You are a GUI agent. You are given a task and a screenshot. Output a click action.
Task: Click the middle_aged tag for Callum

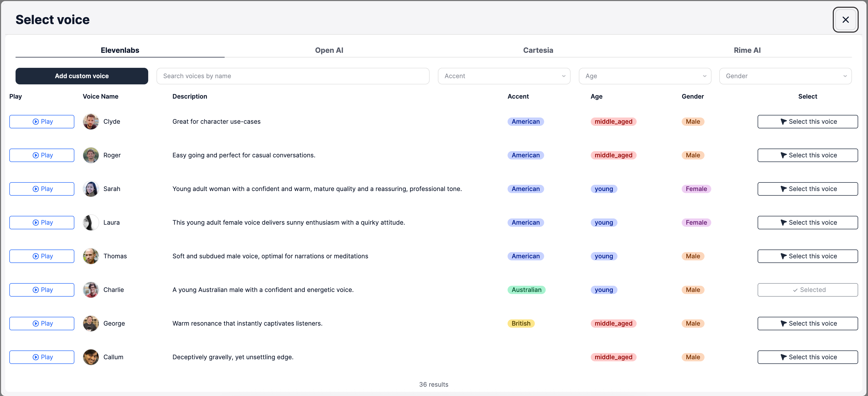point(613,357)
